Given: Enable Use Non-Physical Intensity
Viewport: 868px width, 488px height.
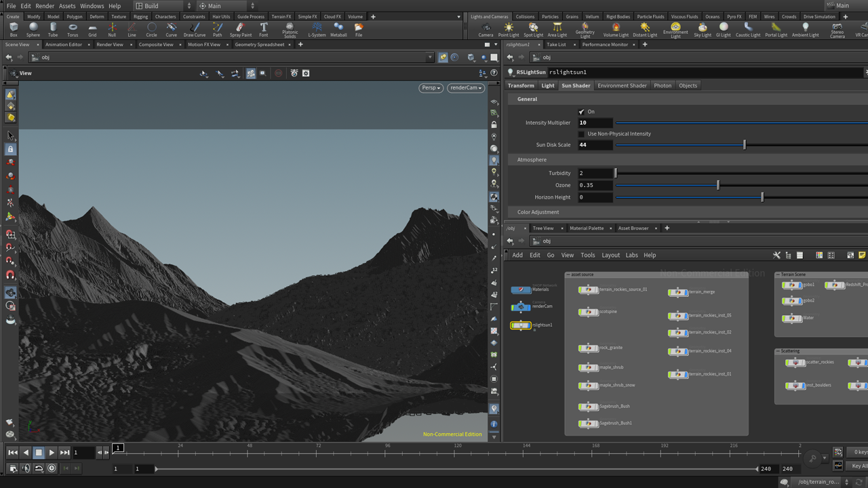Looking at the screenshot, I should pyautogui.click(x=581, y=134).
